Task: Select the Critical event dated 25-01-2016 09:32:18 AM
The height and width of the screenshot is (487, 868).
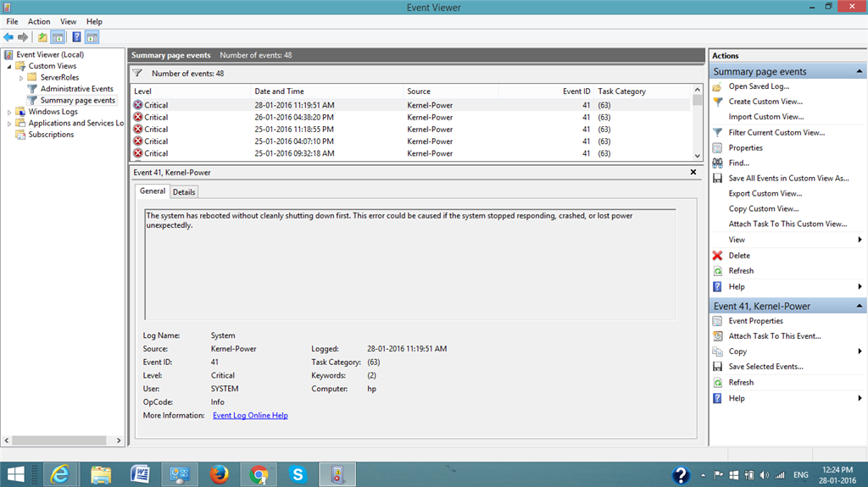Action: pyautogui.click(x=410, y=154)
